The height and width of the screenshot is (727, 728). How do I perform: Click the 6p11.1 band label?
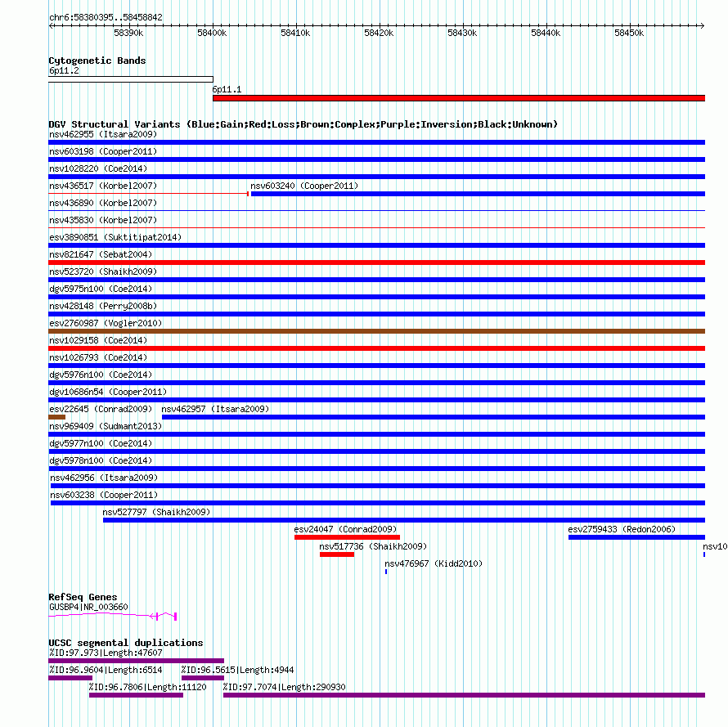pyautogui.click(x=227, y=90)
